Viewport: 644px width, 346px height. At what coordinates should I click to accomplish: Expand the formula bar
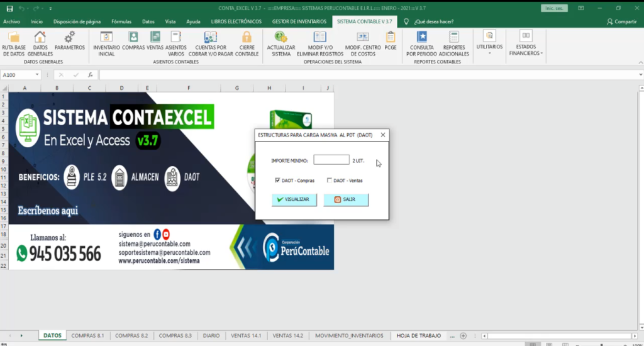point(640,75)
